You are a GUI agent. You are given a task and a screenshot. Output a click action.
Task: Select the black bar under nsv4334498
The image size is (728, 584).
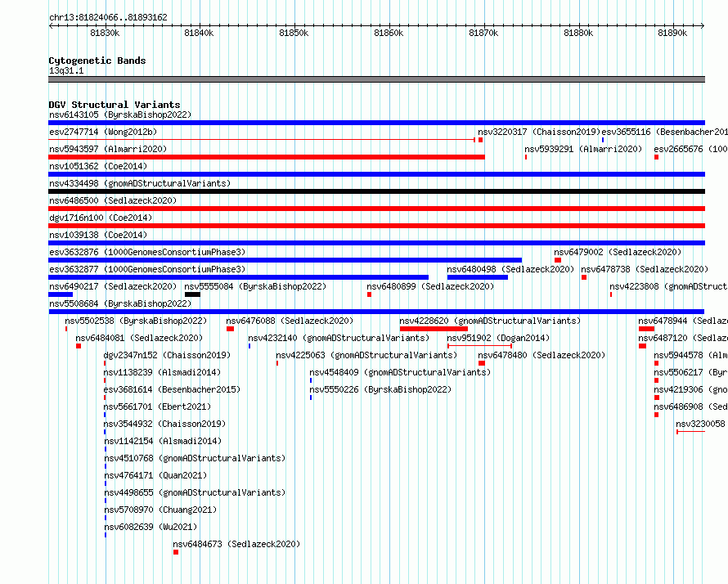[x=376, y=191]
